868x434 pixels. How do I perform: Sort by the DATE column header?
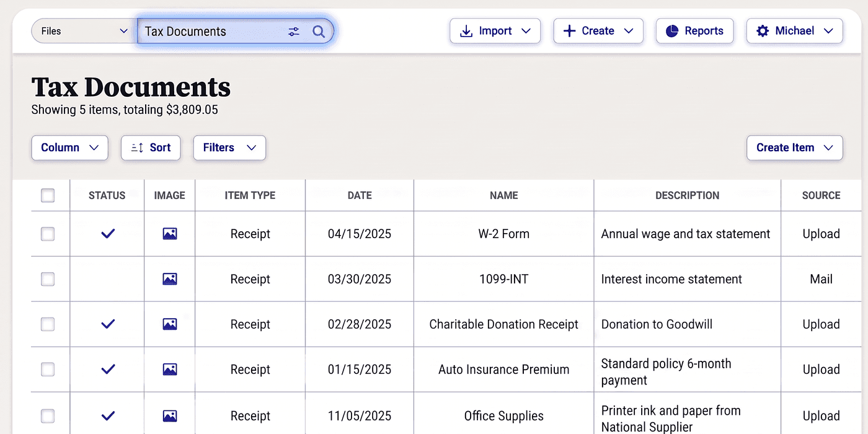click(360, 195)
